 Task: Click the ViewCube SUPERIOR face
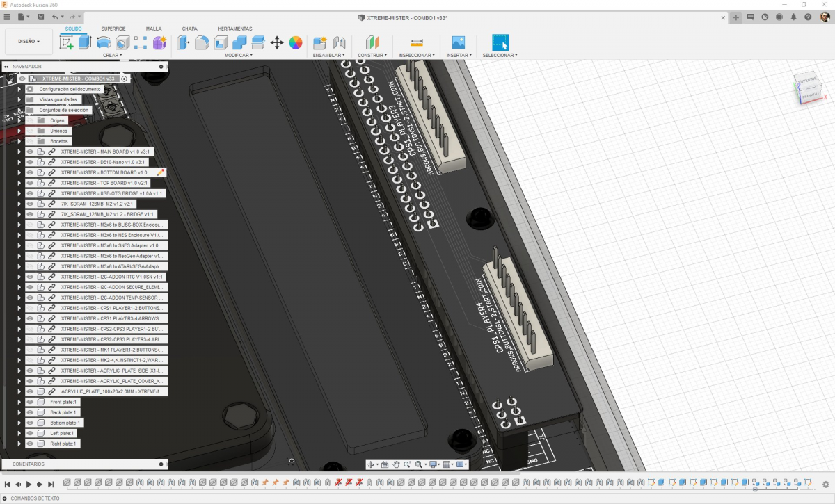click(809, 80)
